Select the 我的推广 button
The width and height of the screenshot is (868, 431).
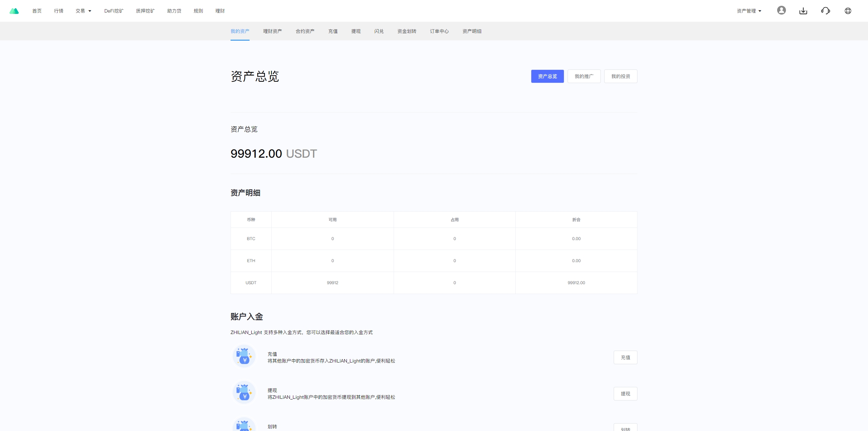(x=584, y=76)
